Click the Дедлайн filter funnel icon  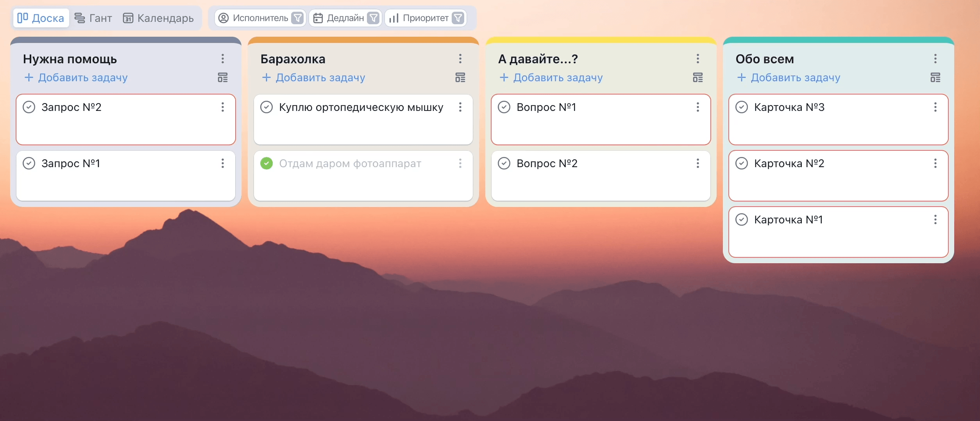pyautogui.click(x=374, y=18)
